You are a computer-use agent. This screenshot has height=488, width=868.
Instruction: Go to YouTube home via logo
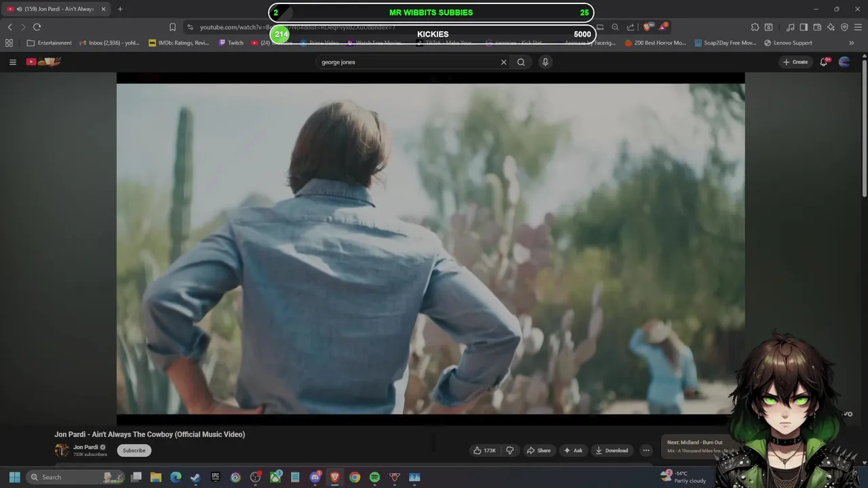pyautogui.click(x=43, y=62)
